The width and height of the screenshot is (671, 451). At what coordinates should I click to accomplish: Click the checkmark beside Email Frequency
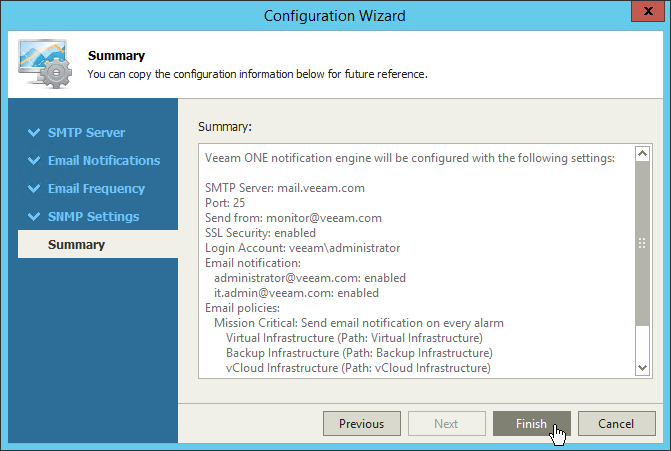33,188
